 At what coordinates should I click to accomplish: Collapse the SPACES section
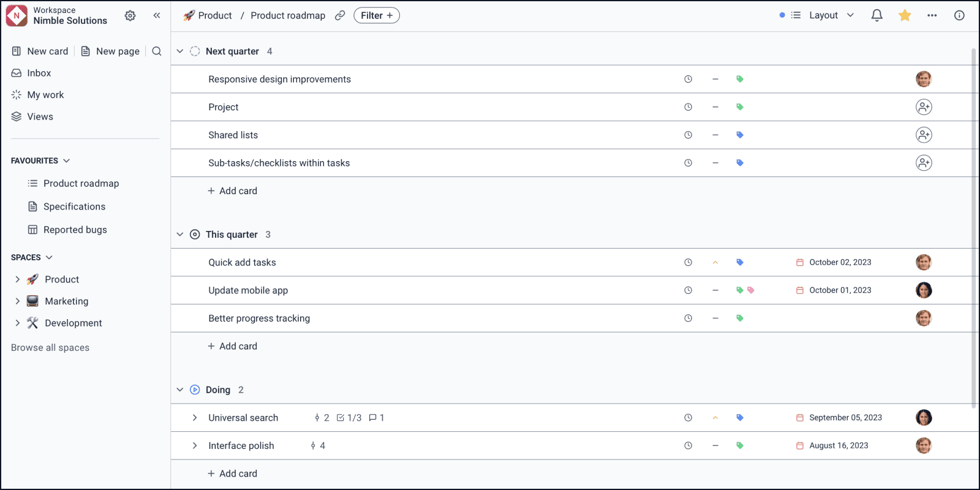tap(49, 257)
